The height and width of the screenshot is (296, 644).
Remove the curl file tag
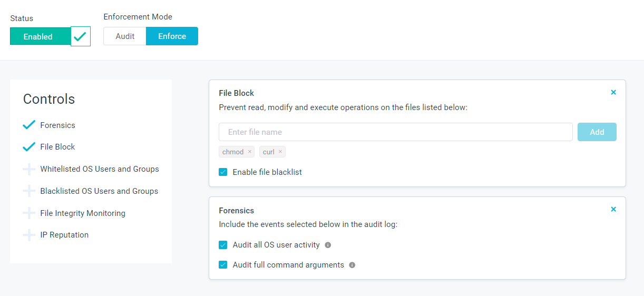point(280,152)
